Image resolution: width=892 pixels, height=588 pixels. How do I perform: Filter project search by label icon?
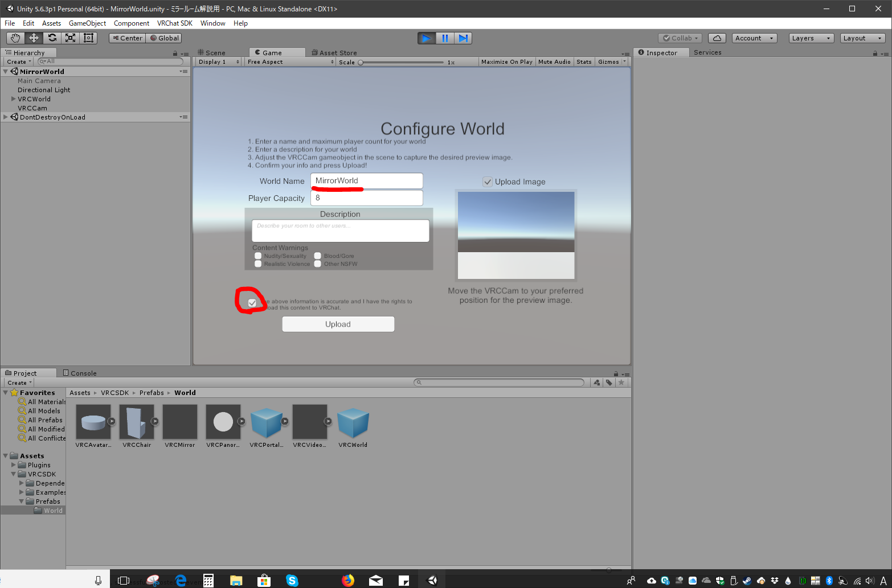click(609, 383)
